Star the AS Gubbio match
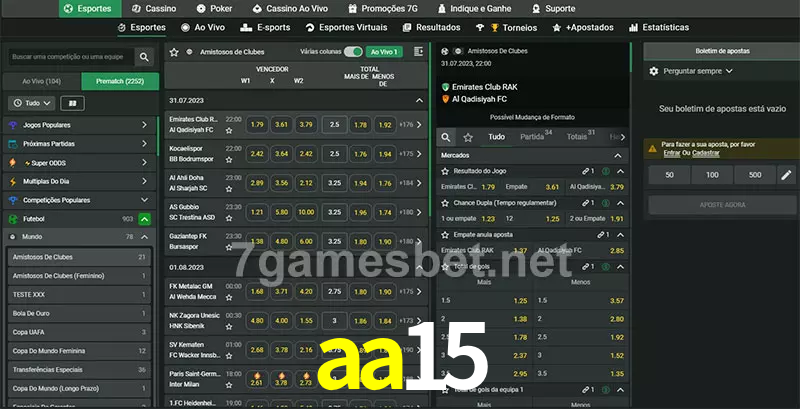 pyautogui.click(x=229, y=218)
